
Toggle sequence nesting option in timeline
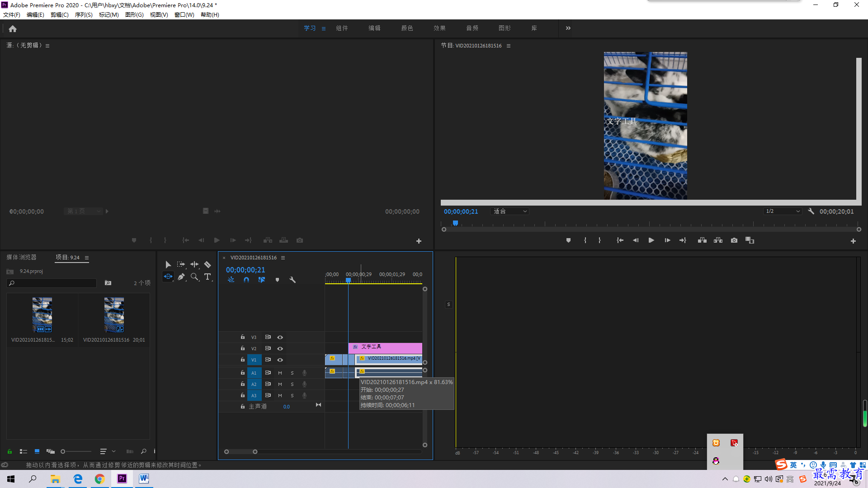231,280
